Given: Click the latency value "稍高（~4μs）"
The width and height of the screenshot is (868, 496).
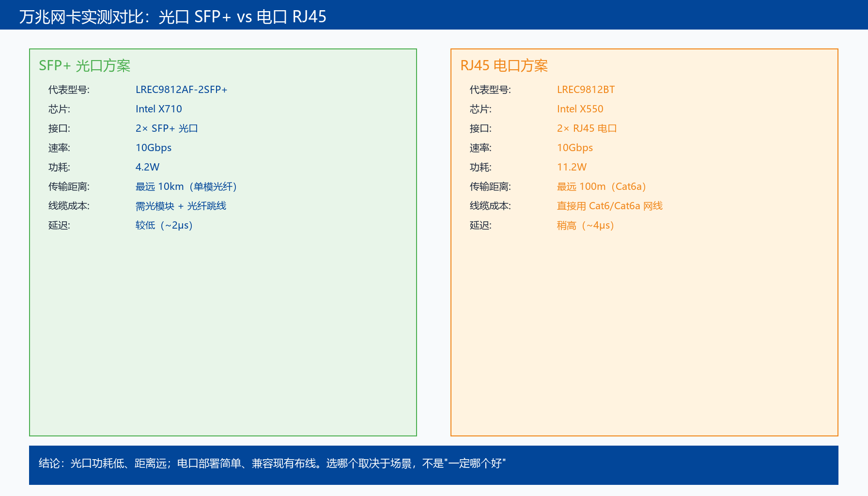Looking at the screenshot, I should 586,225.
